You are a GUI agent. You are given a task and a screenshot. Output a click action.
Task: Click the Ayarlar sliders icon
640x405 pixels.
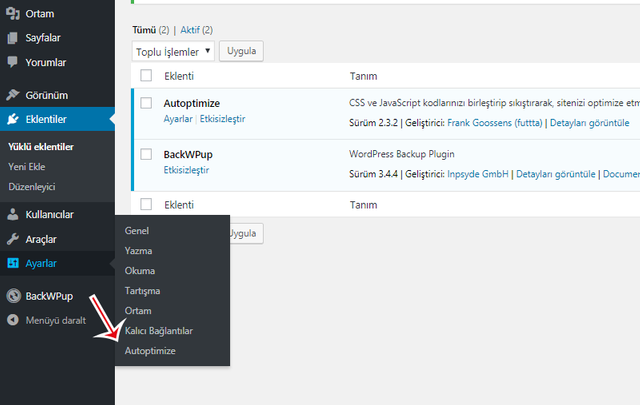click(x=13, y=263)
